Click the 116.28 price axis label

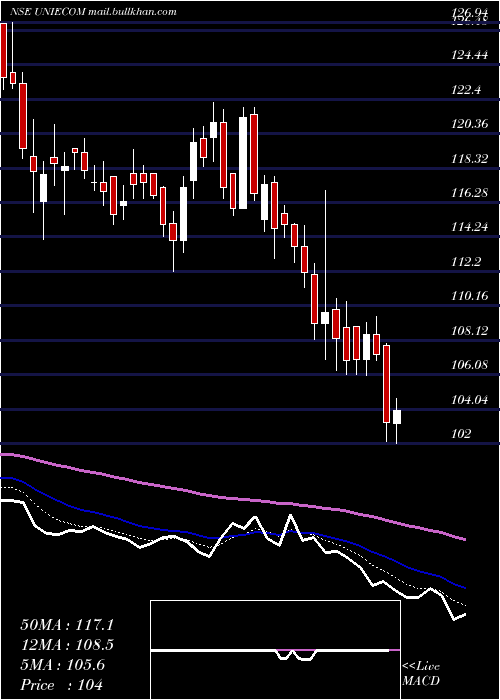[x=469, y=193]
